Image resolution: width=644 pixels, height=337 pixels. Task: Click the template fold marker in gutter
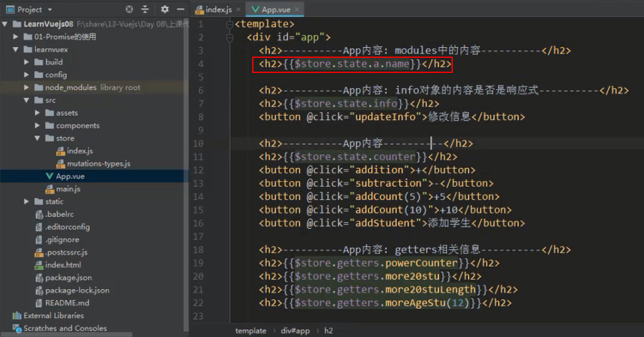coord(230,25)
